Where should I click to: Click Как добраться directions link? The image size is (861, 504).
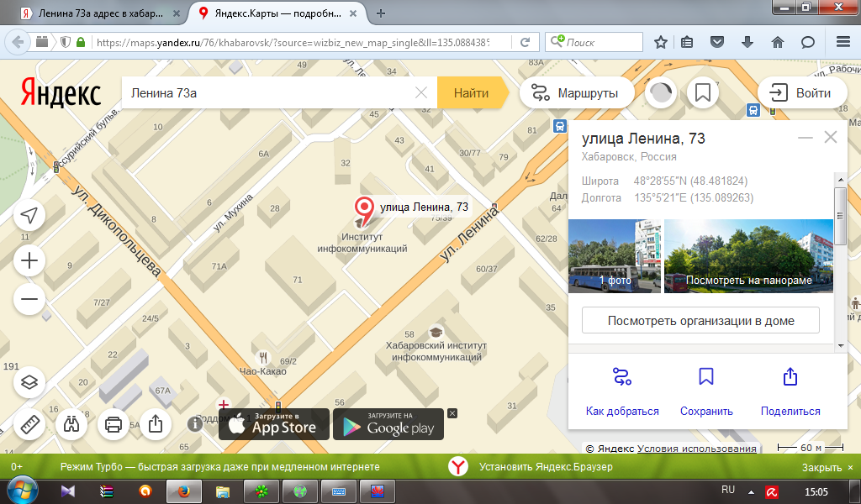622,392
